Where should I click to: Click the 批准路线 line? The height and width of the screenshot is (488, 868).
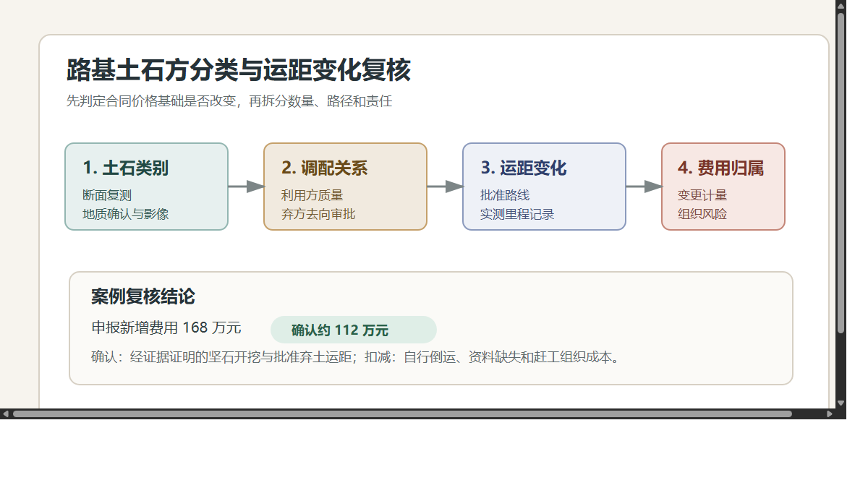tap(505, 195)
